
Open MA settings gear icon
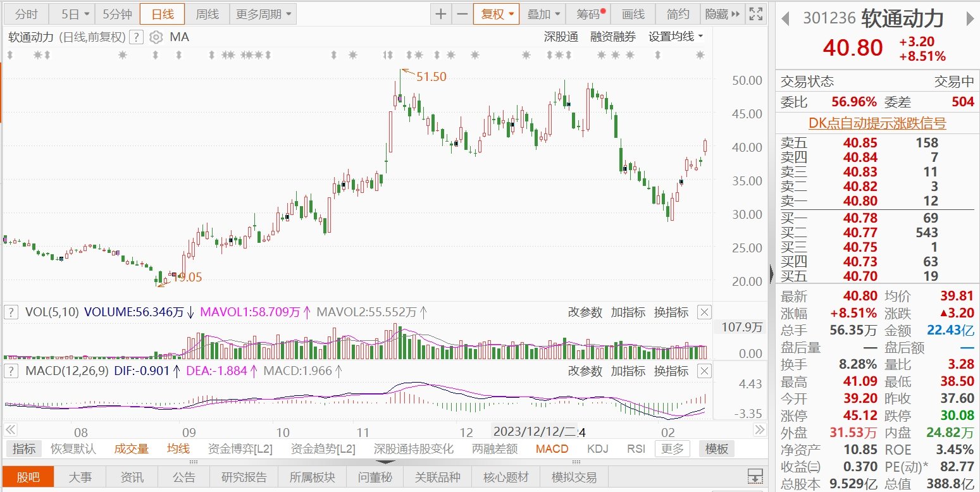(x=156, y=37)
